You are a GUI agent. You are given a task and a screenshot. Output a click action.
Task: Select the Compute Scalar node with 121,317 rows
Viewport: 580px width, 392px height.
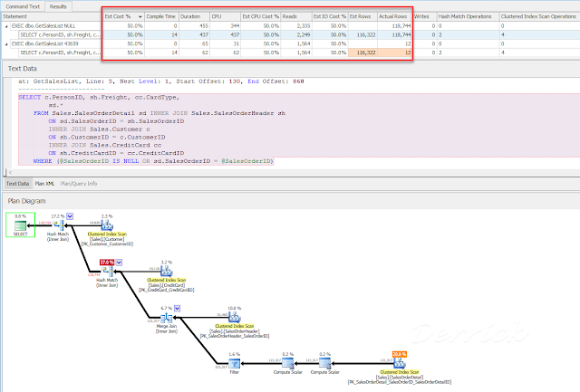pos(288,364)
